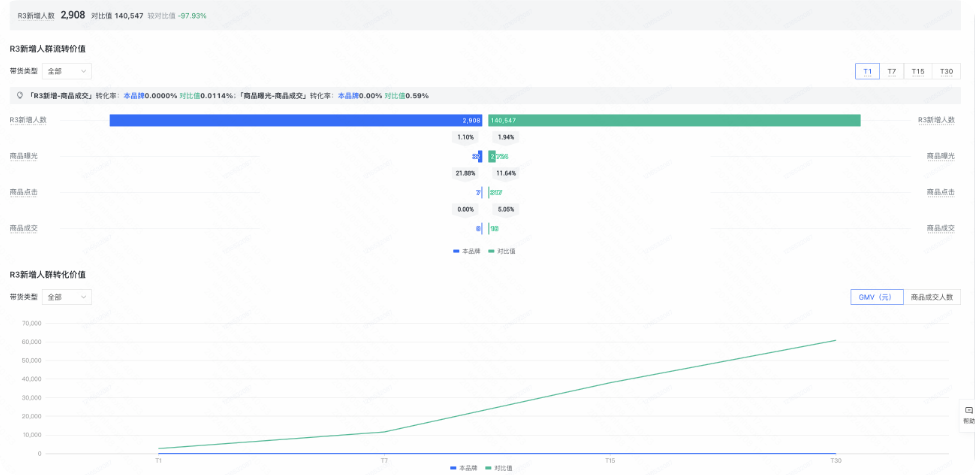Click the 商品曝光 label on the right side
The height and width of the screenshot is (475, 975).
(x=940, y=156)
